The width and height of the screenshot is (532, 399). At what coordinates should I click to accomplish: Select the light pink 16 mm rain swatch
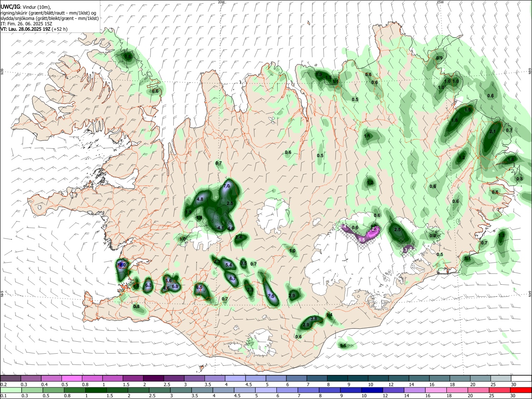436,390
